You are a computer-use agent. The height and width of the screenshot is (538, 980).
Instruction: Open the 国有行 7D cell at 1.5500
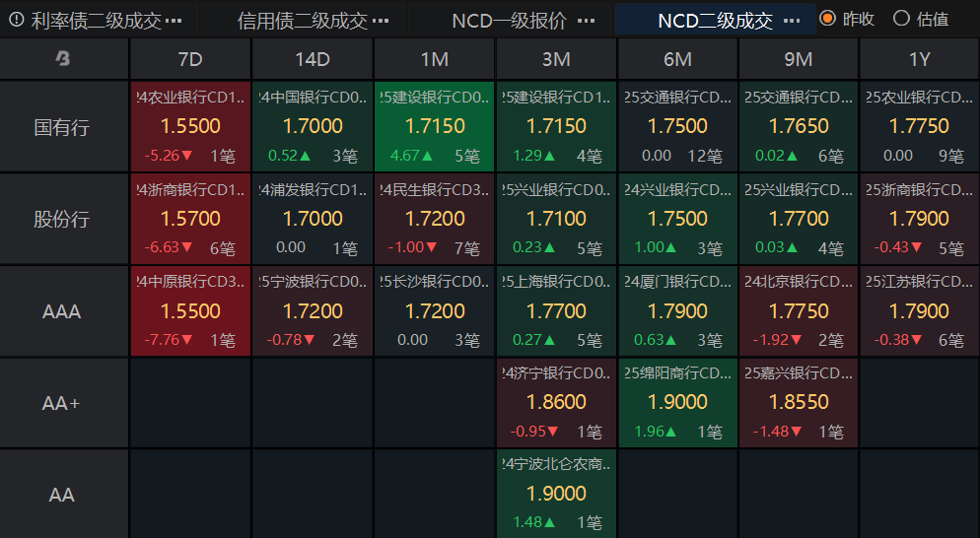point(190,127)
